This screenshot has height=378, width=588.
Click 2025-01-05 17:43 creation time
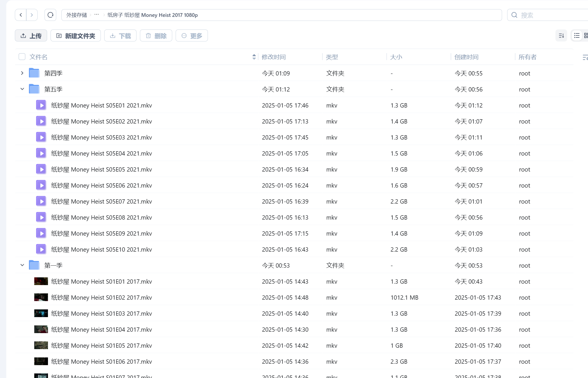(478, 297)
